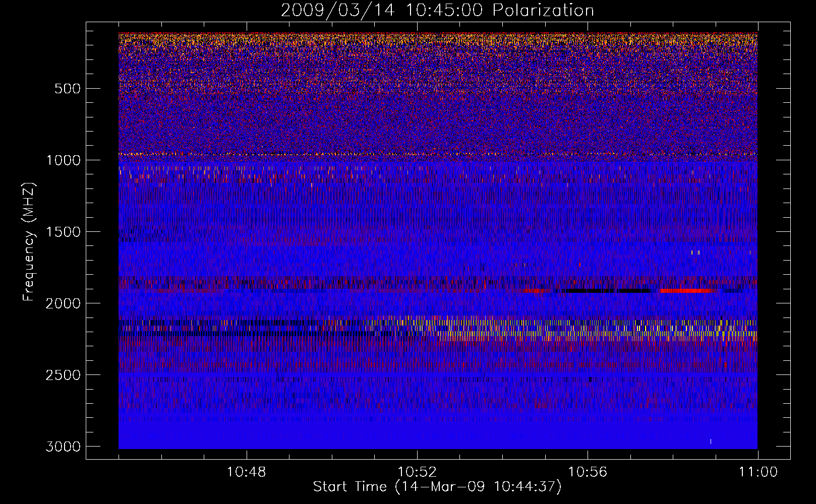Viewport: 816px width, 504px height.
Task: Click the 10:56 time tick label
Action: pyautogui.click(x=588, y=472)
